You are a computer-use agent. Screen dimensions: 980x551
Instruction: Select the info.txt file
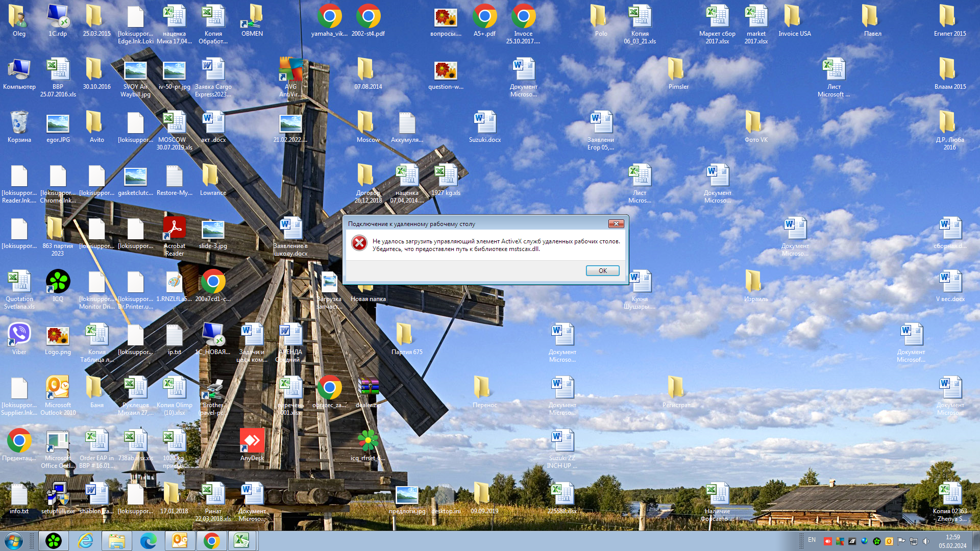click(x=19, y=498)
